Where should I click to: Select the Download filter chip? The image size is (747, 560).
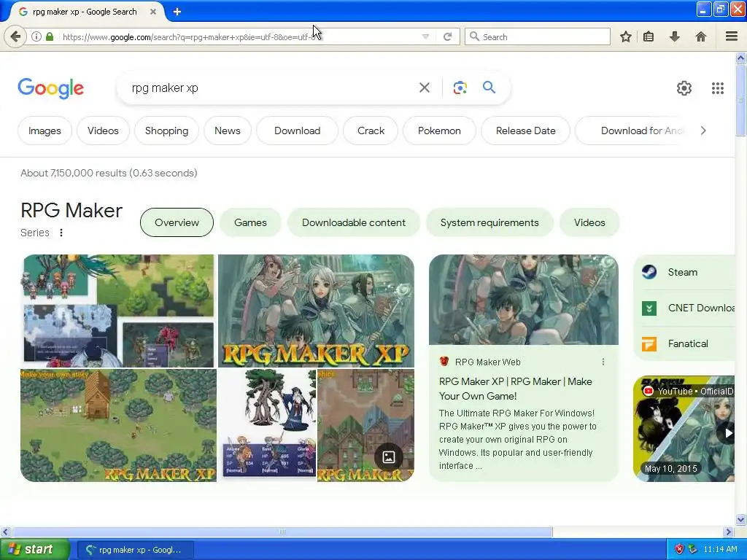[298, 131]
